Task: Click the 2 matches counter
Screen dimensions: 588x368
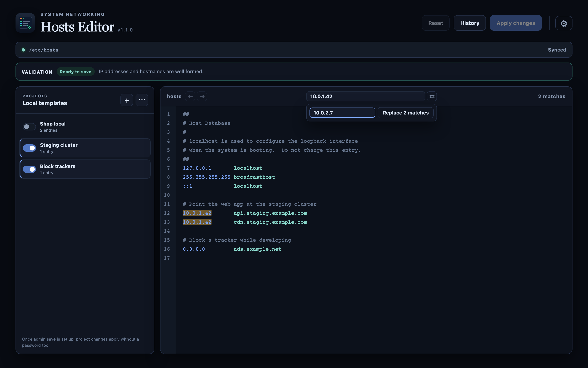Action: (x=551, y=96)
